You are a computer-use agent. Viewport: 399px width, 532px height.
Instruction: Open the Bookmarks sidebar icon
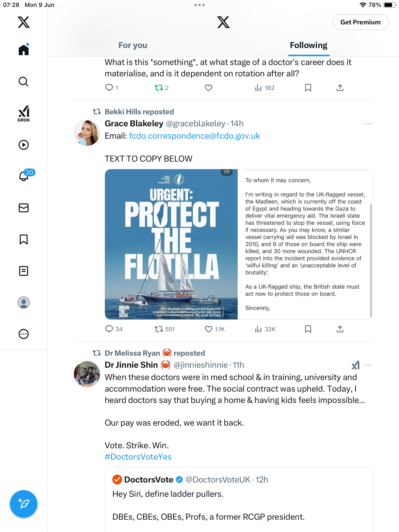pyautogui.click(x=24, y=239)
